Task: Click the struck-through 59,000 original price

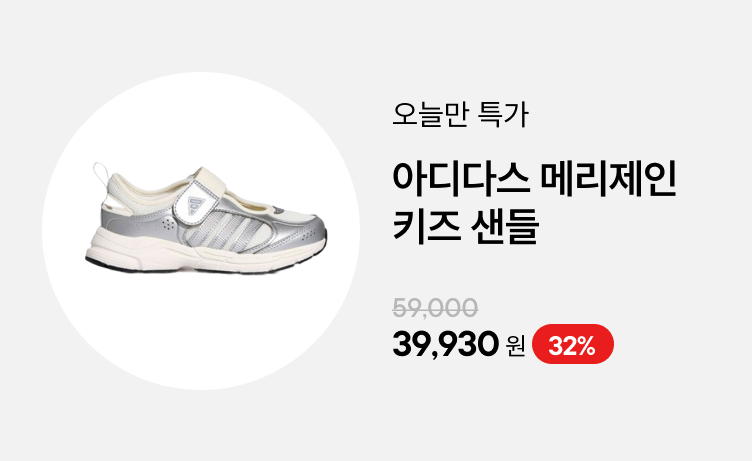Action: (435, 307)
